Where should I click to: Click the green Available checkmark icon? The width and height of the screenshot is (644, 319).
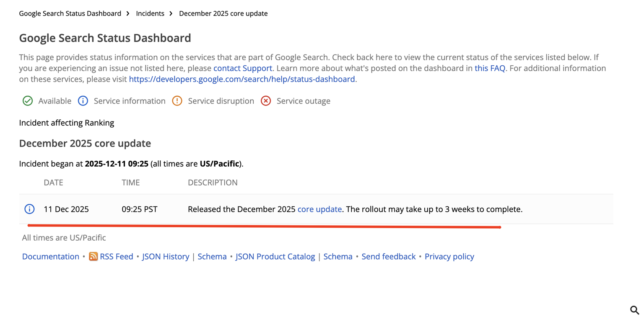tap(28, 101)
